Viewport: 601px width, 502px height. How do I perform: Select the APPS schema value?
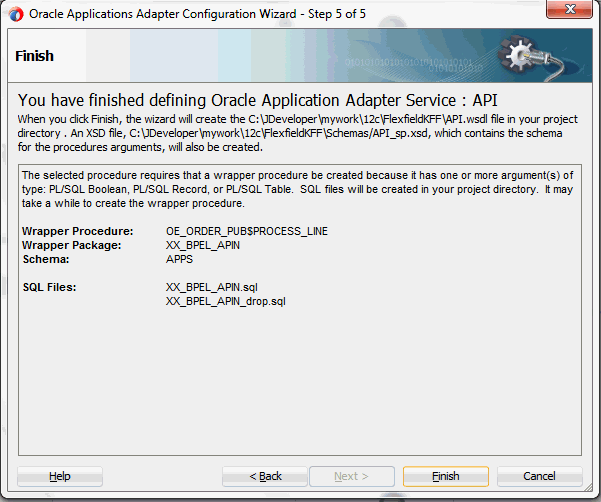[x=179, y=259]
